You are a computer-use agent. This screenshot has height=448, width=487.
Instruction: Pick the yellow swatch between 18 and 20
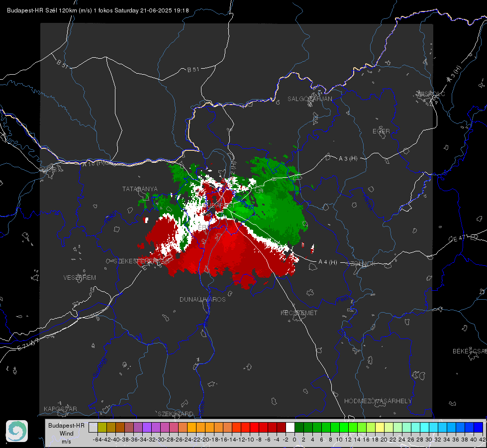(380, 428)
